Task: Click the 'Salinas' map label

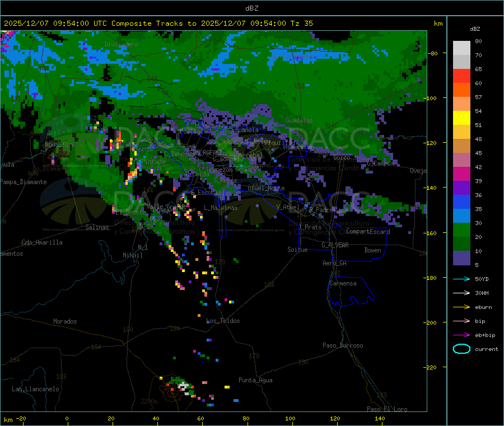Action: [97, 227]
